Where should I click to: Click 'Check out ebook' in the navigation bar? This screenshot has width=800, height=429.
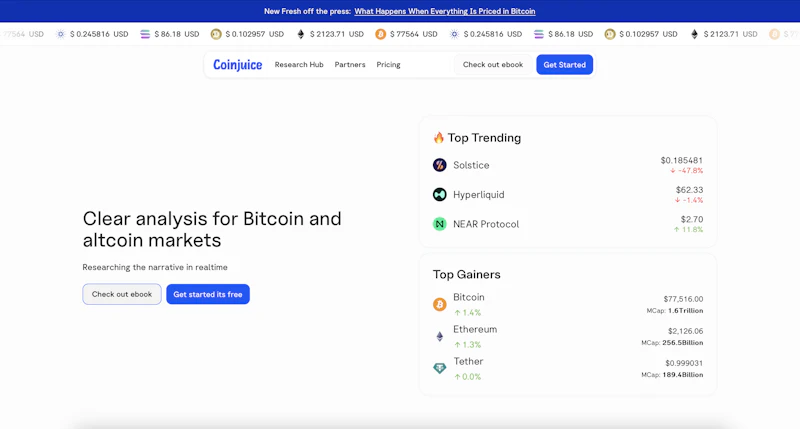tap(493, 65)
